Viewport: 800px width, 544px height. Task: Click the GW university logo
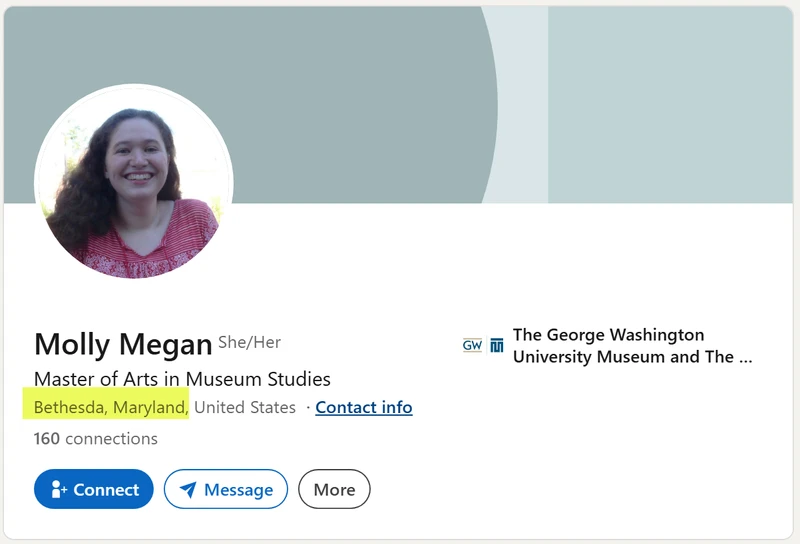coord(472,345)
